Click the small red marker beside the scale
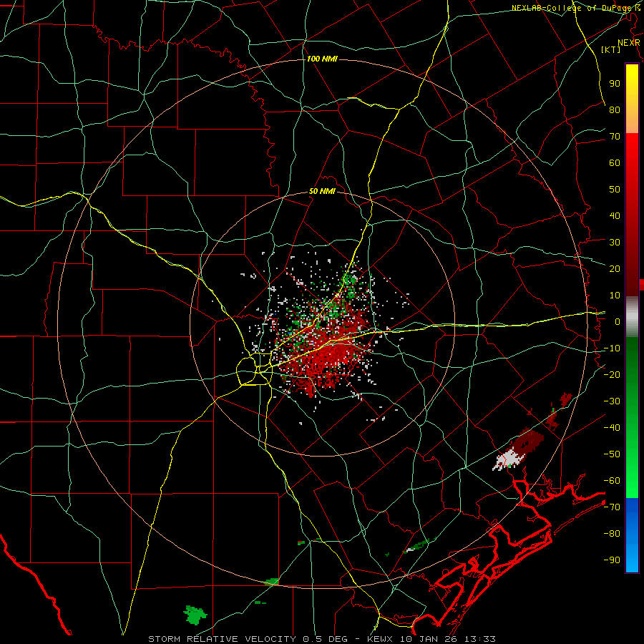Screen dimensions: 644x644 (642, 285)
